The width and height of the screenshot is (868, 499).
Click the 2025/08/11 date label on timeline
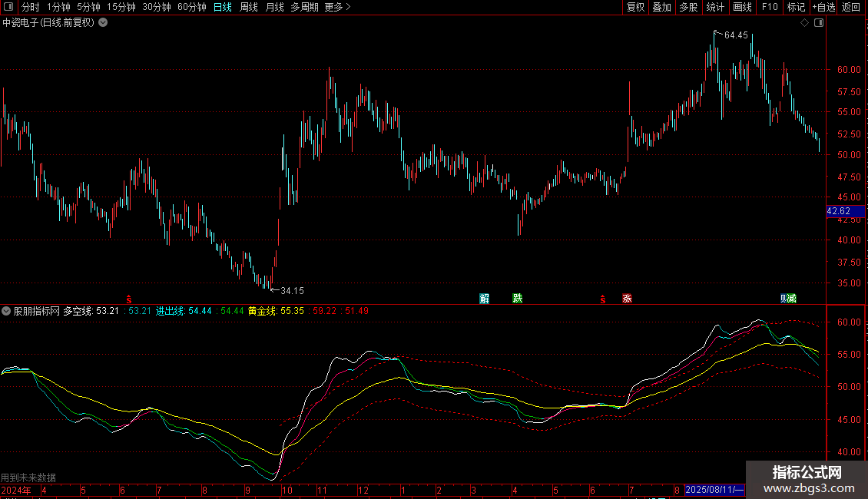[714, 490]
